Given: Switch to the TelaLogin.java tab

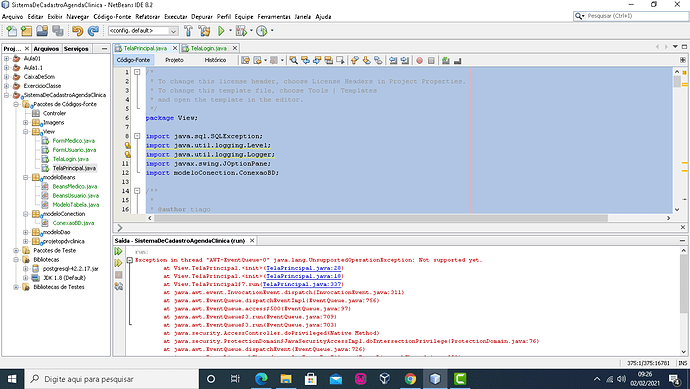Looking at the screenshot, I should [x=209, y=48].
